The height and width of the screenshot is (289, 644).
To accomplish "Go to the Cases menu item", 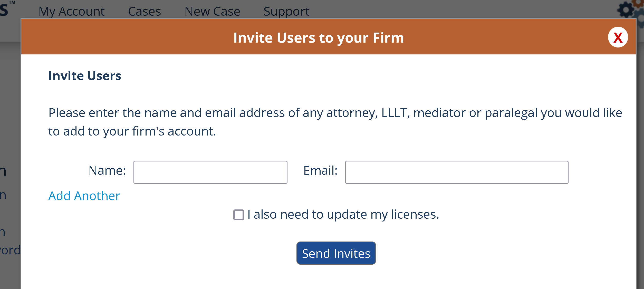I will [x=144, y=11].
